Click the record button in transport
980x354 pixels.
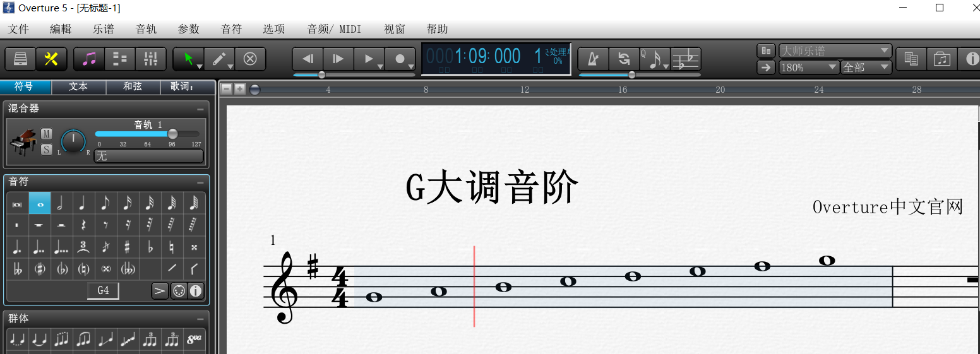400,59
